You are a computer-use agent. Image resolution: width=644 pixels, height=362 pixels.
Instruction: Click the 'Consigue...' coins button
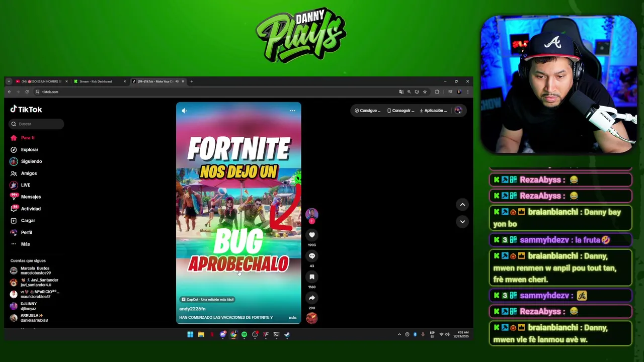coord(367,111)
